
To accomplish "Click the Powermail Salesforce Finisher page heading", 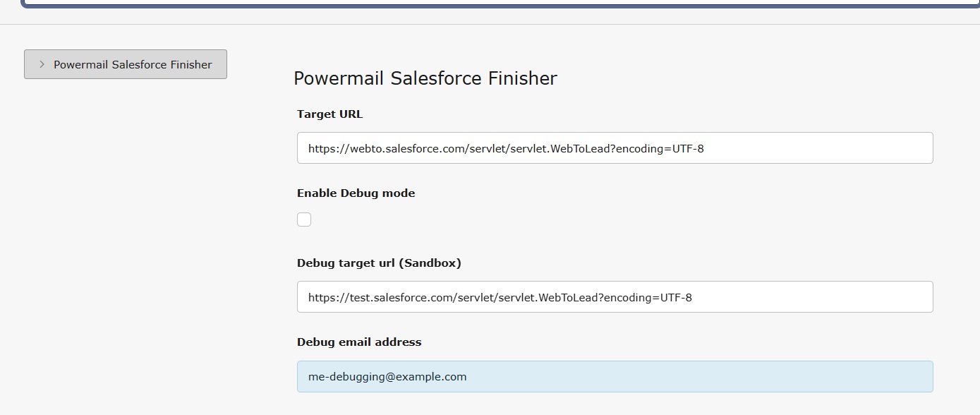I will (425, 78).
